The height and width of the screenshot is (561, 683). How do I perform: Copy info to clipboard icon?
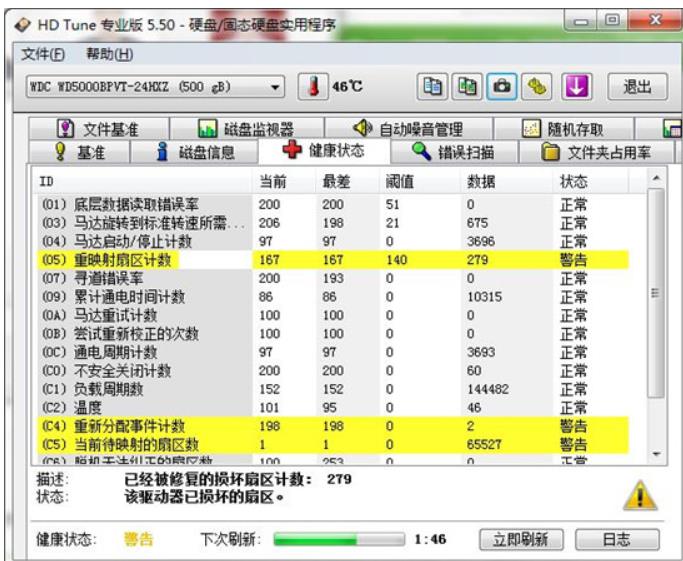point(432,86)
